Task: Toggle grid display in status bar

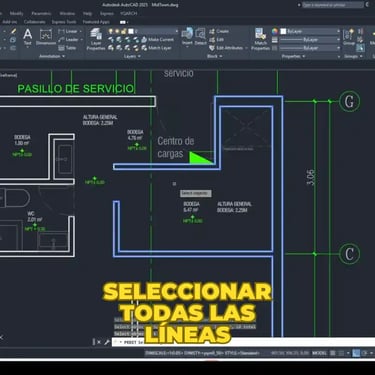Action: click(x=333, y=353)
